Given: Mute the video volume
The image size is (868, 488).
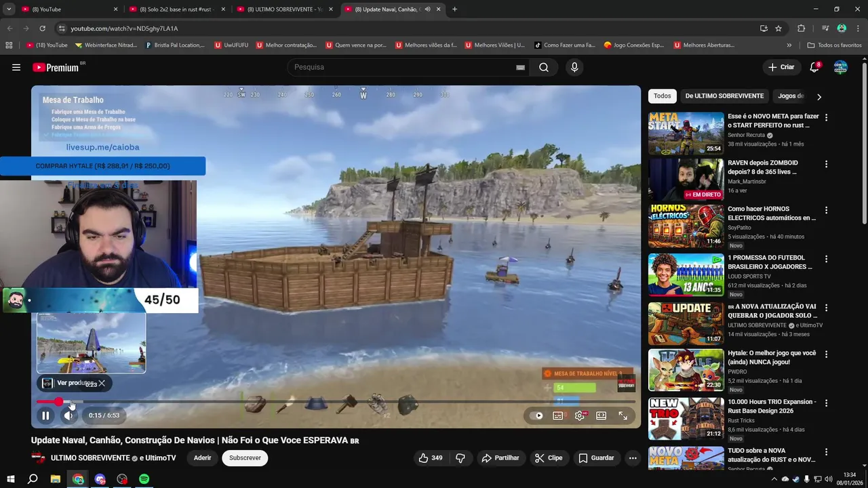Looking at the screenshot, I should coord(68,415).
